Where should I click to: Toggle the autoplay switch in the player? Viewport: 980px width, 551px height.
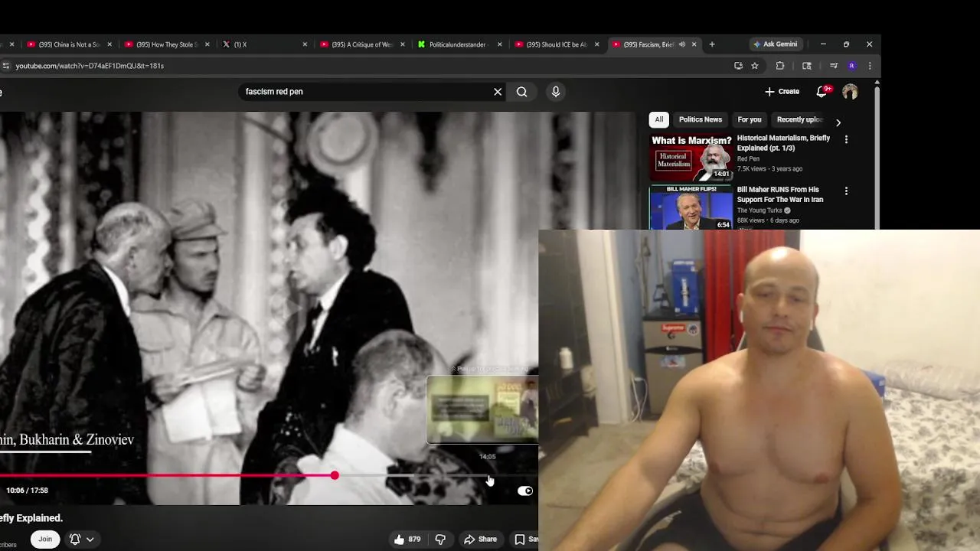pyautogui.click(x=525, y=491)
